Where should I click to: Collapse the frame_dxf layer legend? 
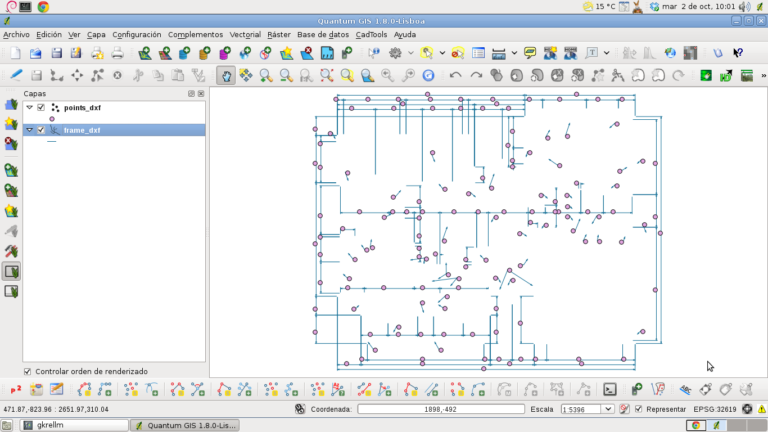(x=29, y=130)
